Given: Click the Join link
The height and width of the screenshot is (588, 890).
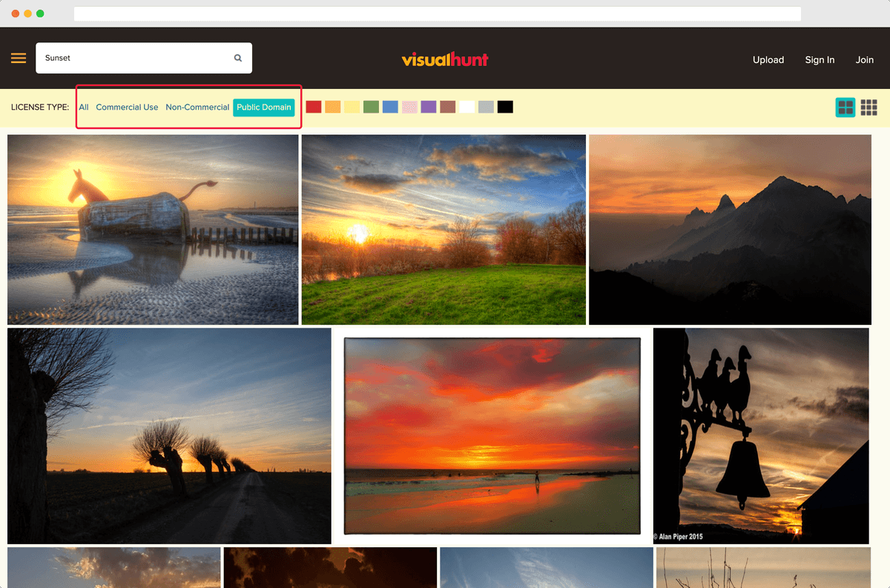Looking at the screenshot, I should click(864, 60).
